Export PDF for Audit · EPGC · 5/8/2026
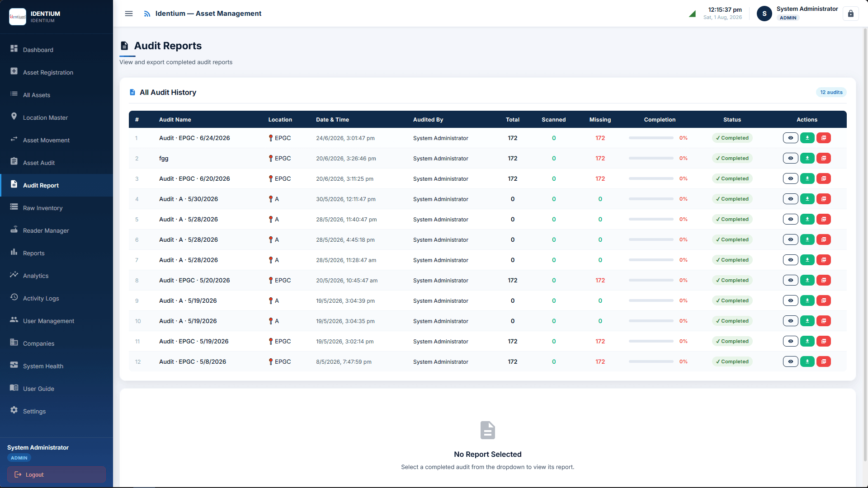 coord(824,361)
